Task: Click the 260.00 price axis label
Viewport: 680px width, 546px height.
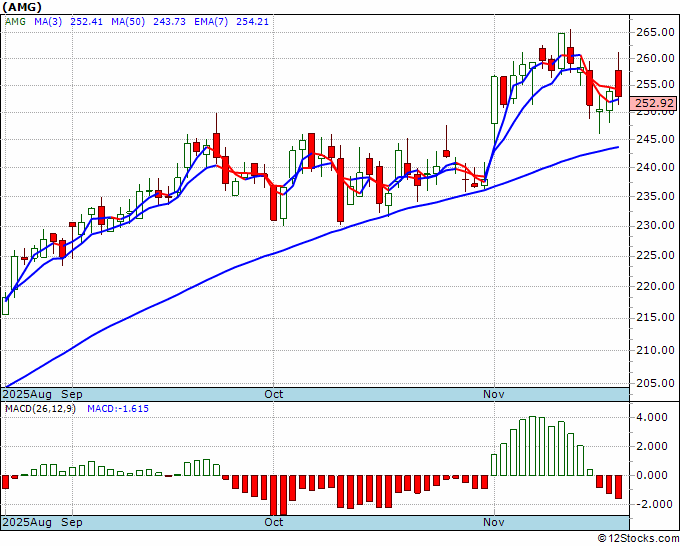Action: point(655,58)
